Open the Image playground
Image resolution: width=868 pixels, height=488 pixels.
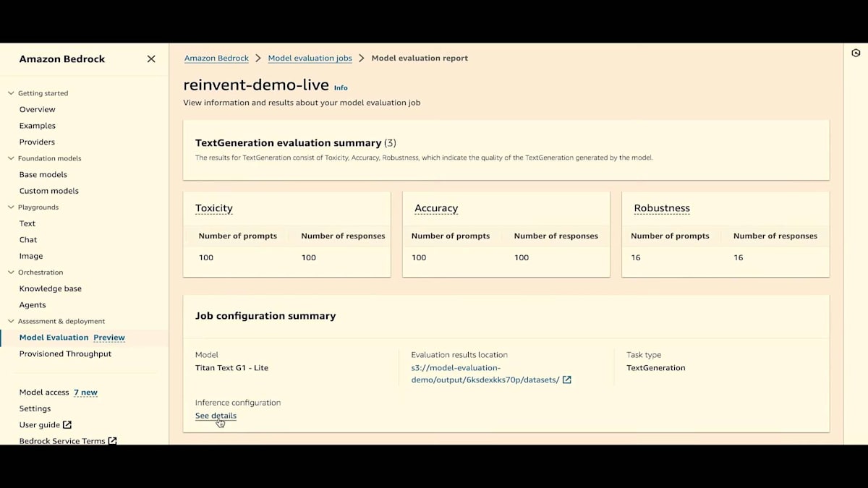(31, 256)
